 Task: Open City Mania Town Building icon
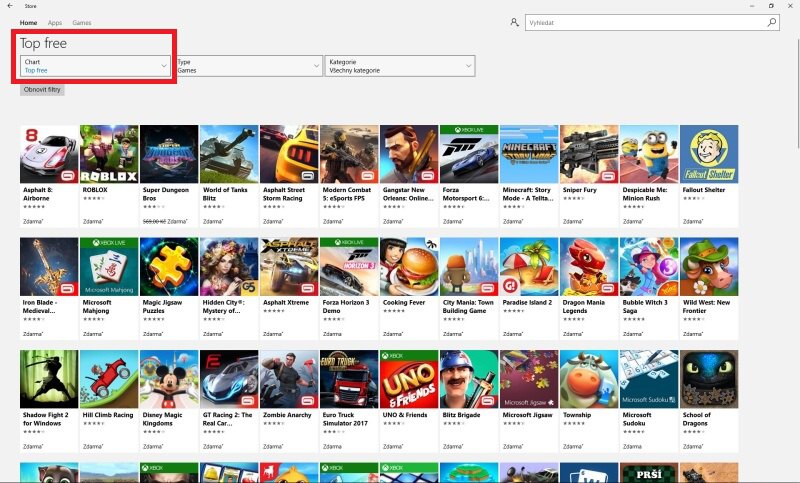(x=469, y=266)
